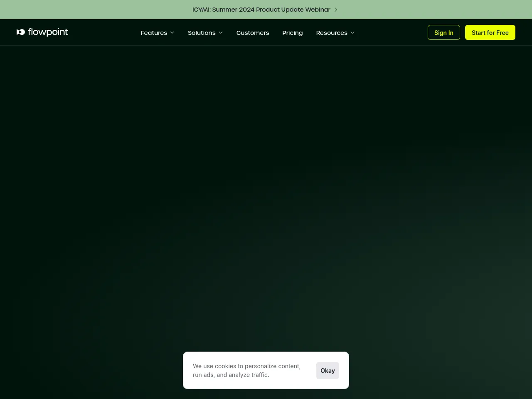The height and width of the screenshot is (399, 532).
Task: Open the Solutions menu
Action: 202,33
